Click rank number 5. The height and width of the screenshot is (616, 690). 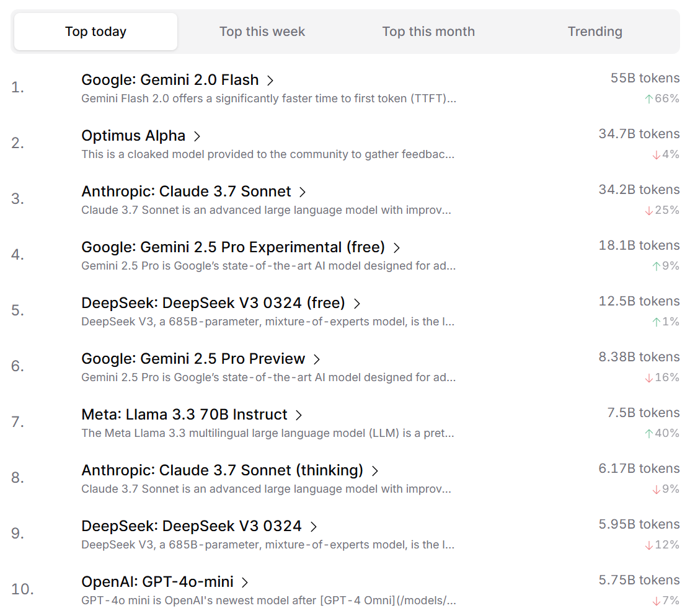[17, 310]
